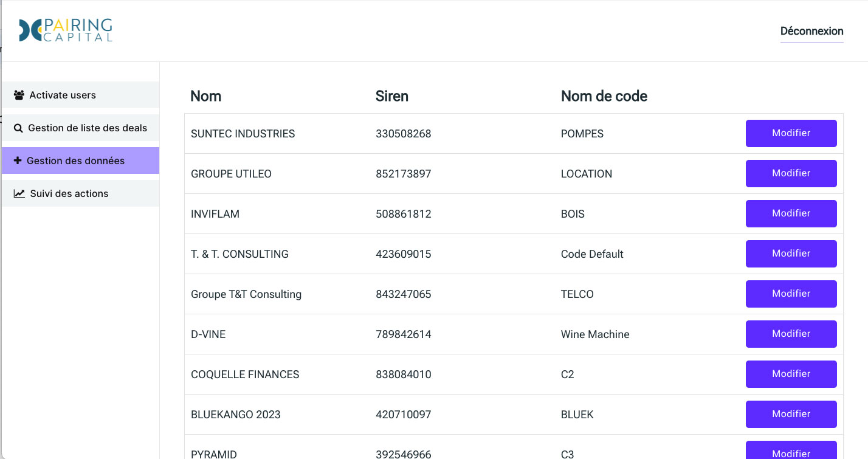Click Siren number 508861812

click(404, 214)
